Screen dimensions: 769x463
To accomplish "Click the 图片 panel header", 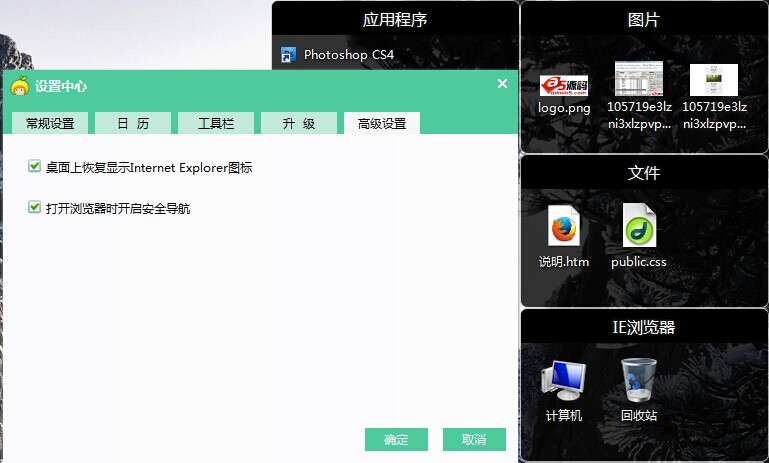I will (x=644, y=19).
